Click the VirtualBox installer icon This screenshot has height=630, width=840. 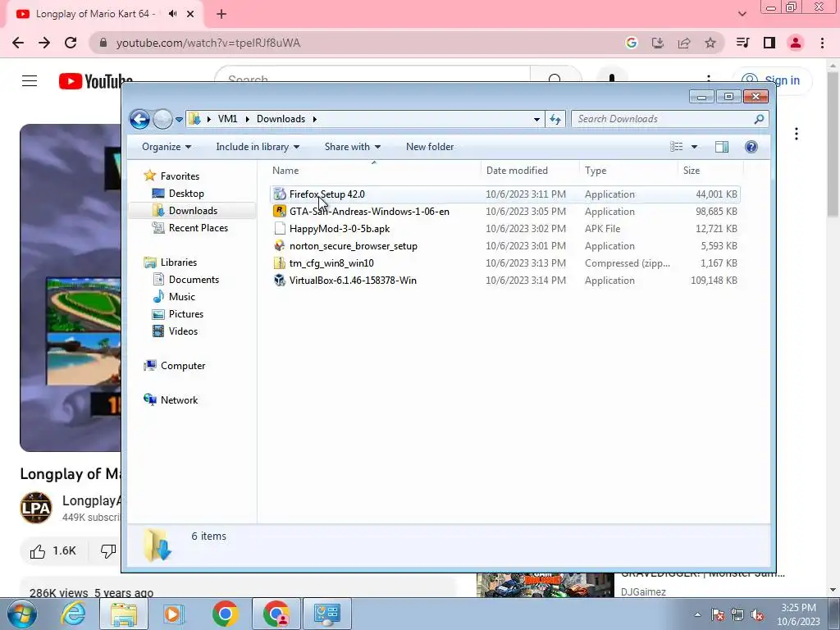coord(280,281)
